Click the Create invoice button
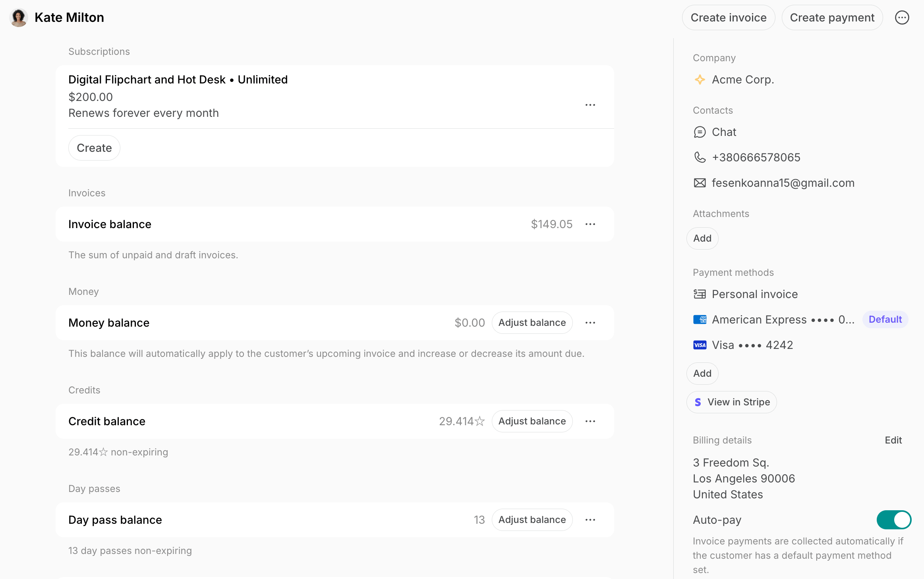The image size is (924, 579). click(x=728, y=17)
